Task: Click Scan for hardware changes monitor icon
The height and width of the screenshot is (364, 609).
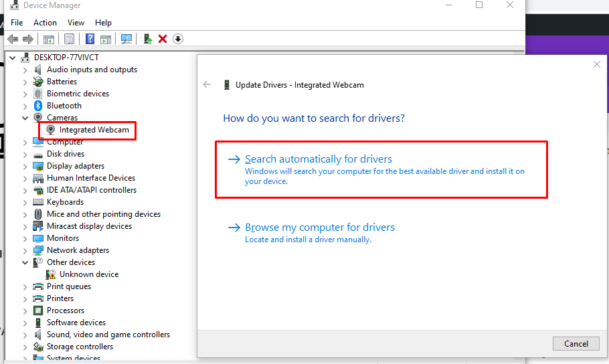Action: click(x=126, y=39)
